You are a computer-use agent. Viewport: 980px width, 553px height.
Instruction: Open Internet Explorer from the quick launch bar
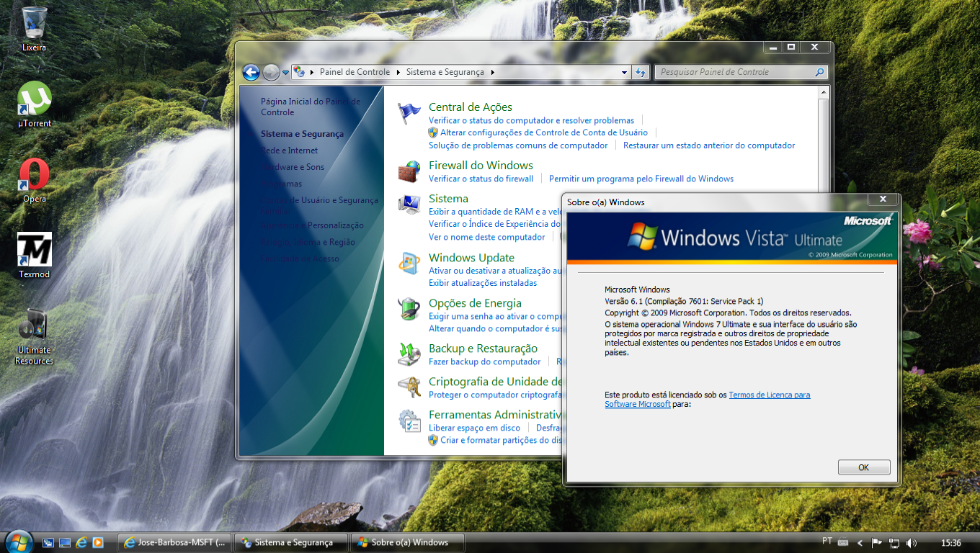[81, 542]
